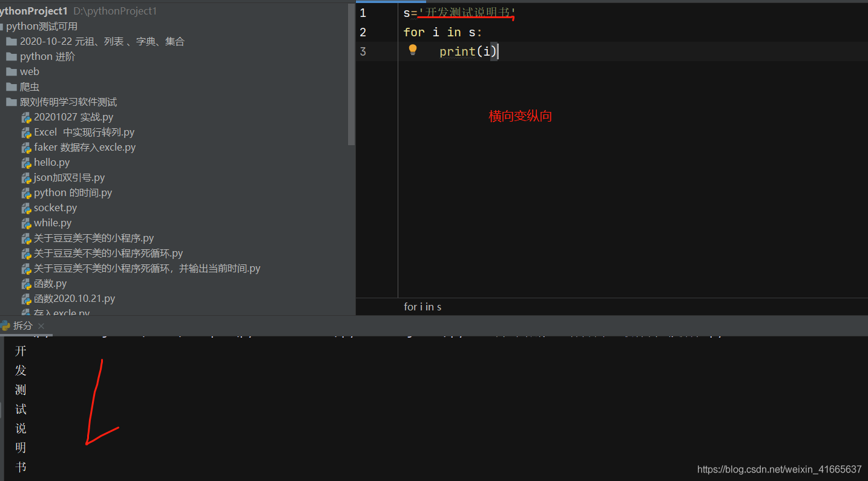
Task: Click the output character '开' in the console
Action: click(x=21, y=351)
